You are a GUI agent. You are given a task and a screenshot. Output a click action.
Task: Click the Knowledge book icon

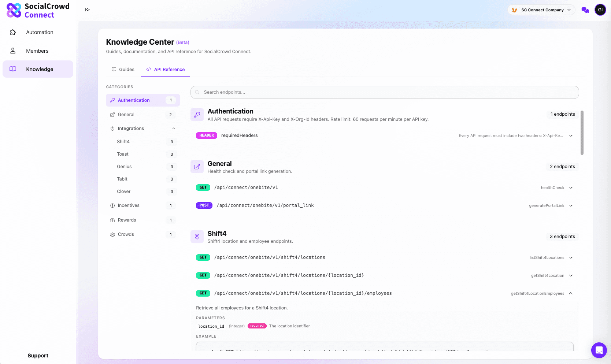pos(13,69)
